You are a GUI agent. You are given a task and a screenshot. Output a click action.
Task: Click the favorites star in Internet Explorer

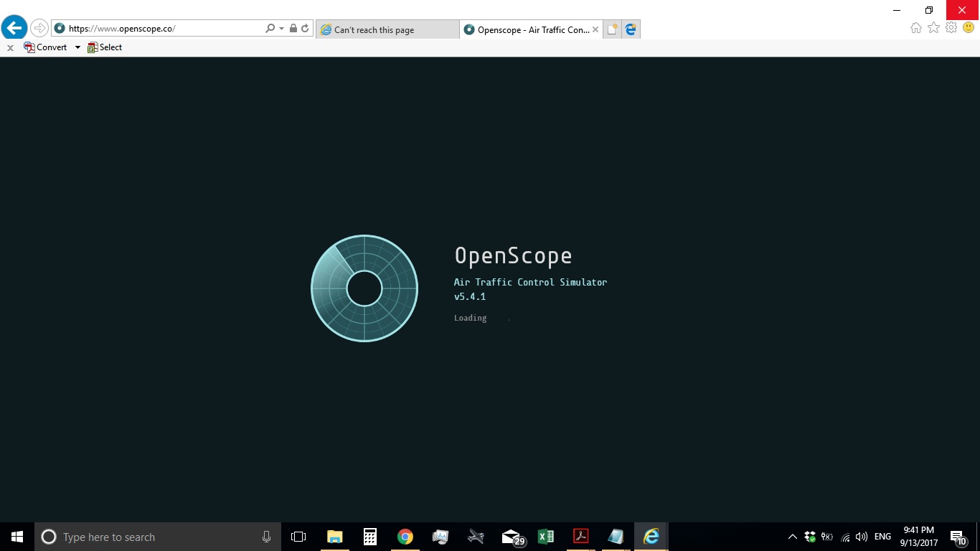click(933, 27)
